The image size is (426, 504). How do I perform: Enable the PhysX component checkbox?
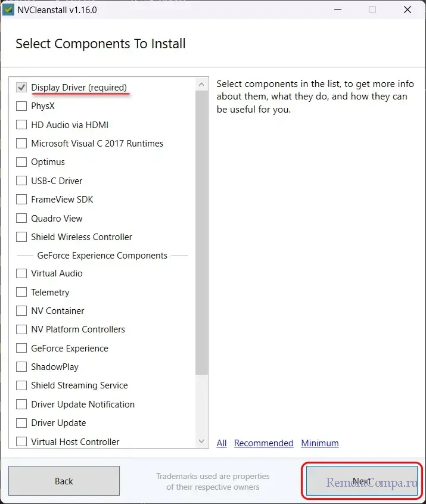(21, 106)
